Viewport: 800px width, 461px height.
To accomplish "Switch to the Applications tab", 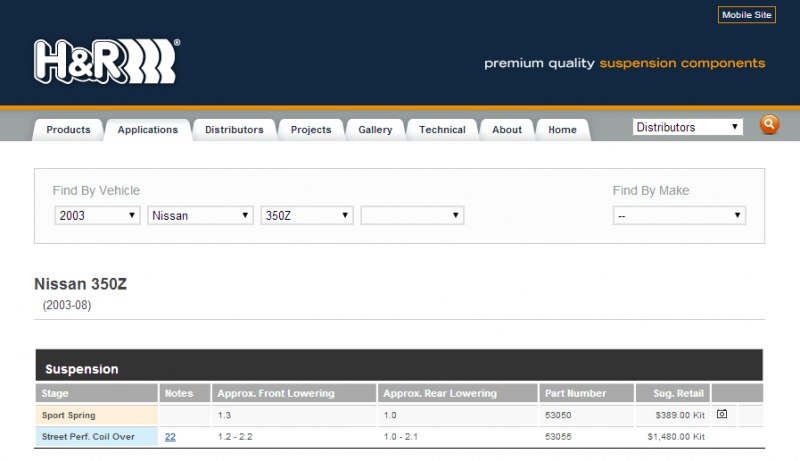I will pyautogui.click(x=147, y=130).
